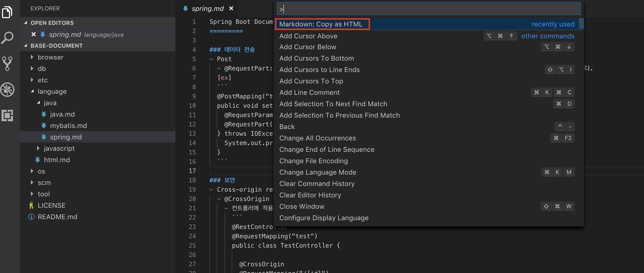Screen dimensions: 644x273
Task: Select Clear Editor History command
Action: pos(429,195)
